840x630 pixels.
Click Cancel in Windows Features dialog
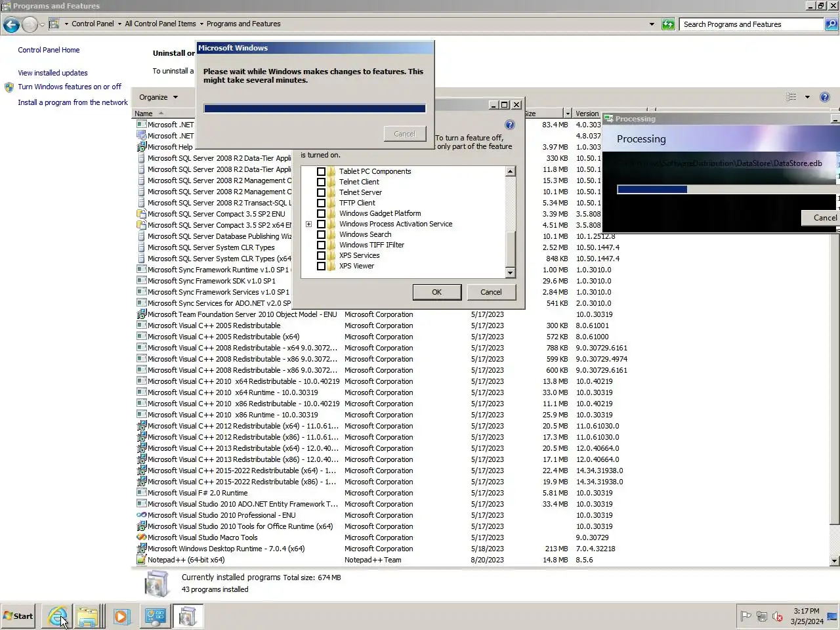click(x=491, y=292)
